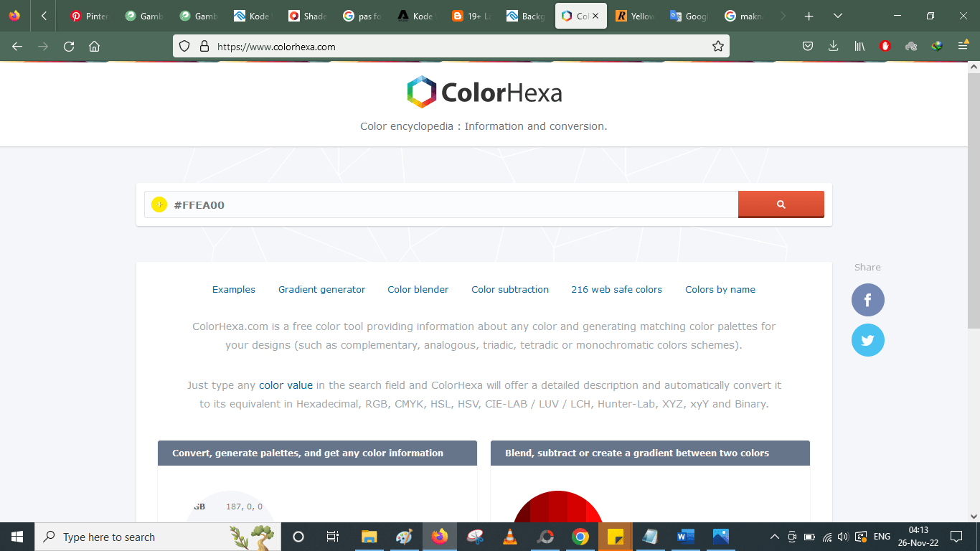The image size is (980, 551).
Task: Open Task View in the taskbar
Action: click(333, 537)
